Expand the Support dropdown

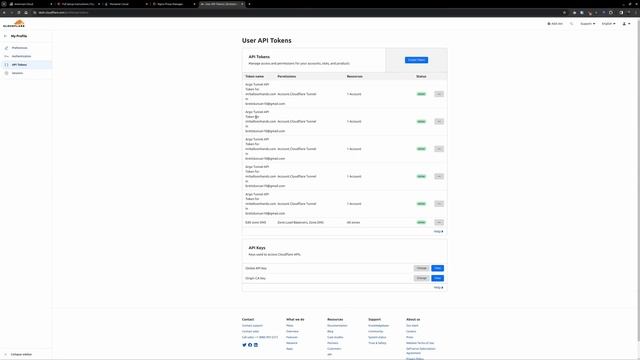coord(588,24)
